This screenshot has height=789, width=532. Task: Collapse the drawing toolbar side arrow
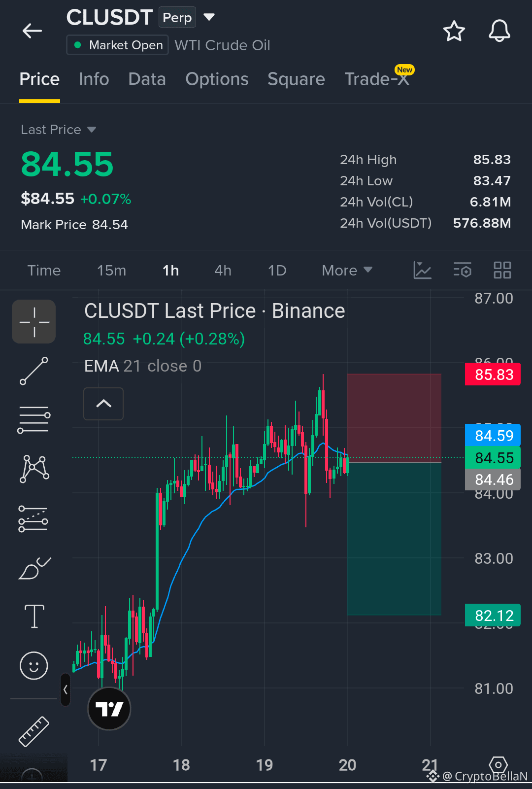[x=66, y=689]
